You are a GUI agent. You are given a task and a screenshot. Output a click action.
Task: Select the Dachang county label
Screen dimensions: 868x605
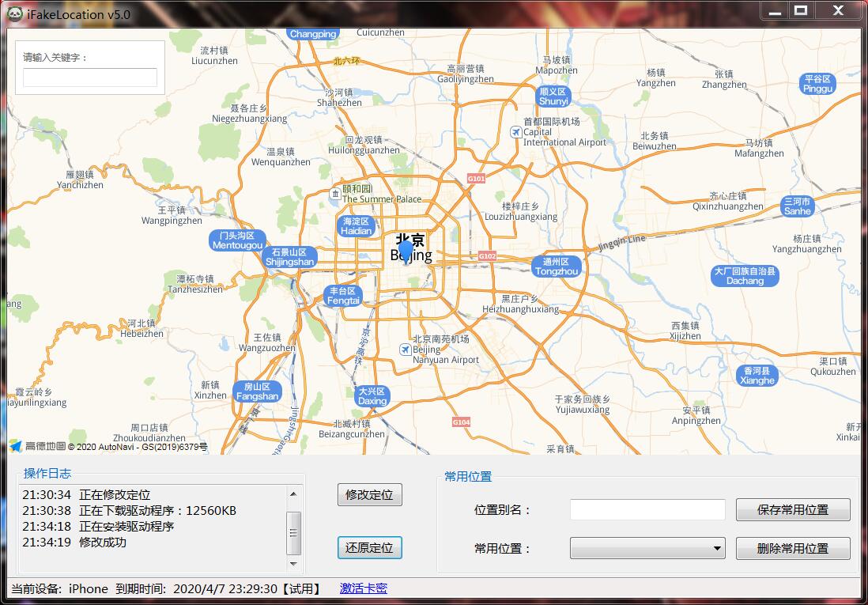point(745,276)
